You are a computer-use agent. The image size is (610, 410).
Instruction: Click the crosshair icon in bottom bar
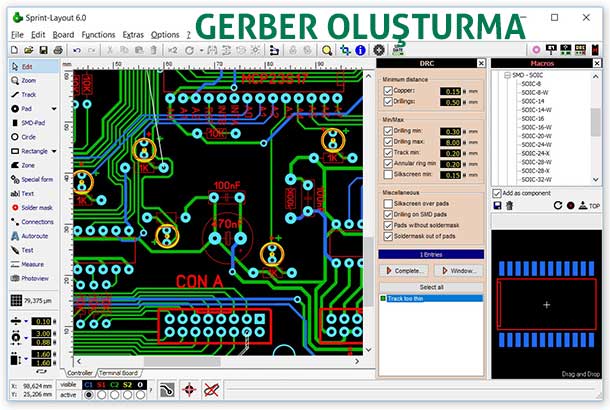[189, 390]
